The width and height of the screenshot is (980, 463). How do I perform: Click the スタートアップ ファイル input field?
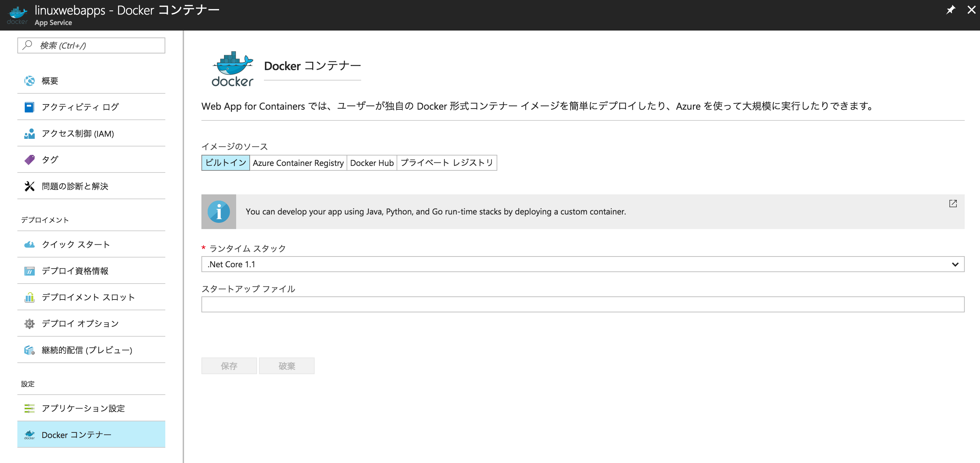pyautogui.click(x=583, y=304)
